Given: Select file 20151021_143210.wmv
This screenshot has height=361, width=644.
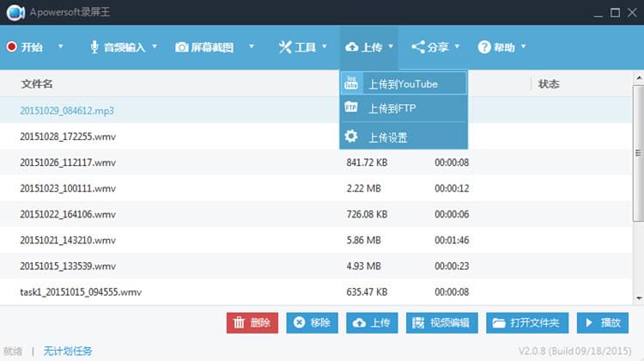Looking at the screenshot, I should coord(68,240).
